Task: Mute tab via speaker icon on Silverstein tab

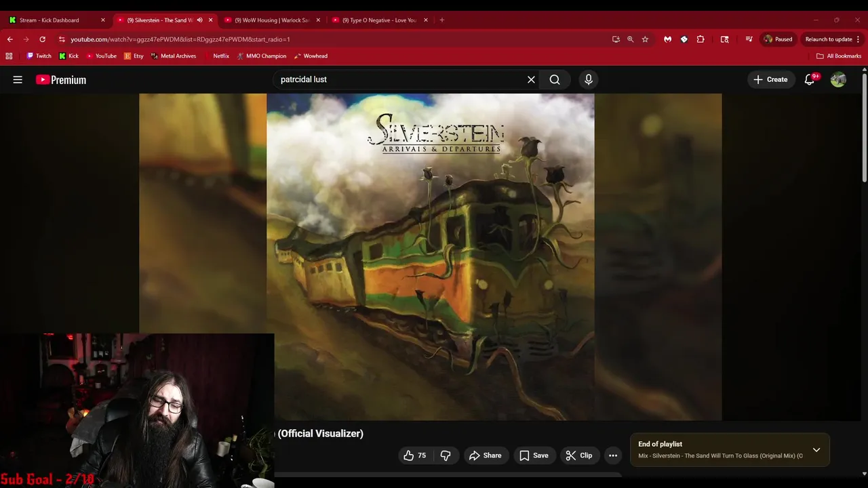Action: [x=199, y=20]
